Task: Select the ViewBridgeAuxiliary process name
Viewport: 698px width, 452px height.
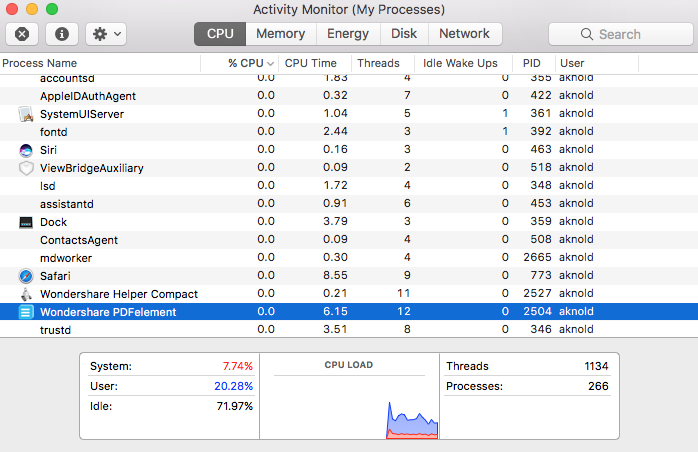Action: (92, 168)
